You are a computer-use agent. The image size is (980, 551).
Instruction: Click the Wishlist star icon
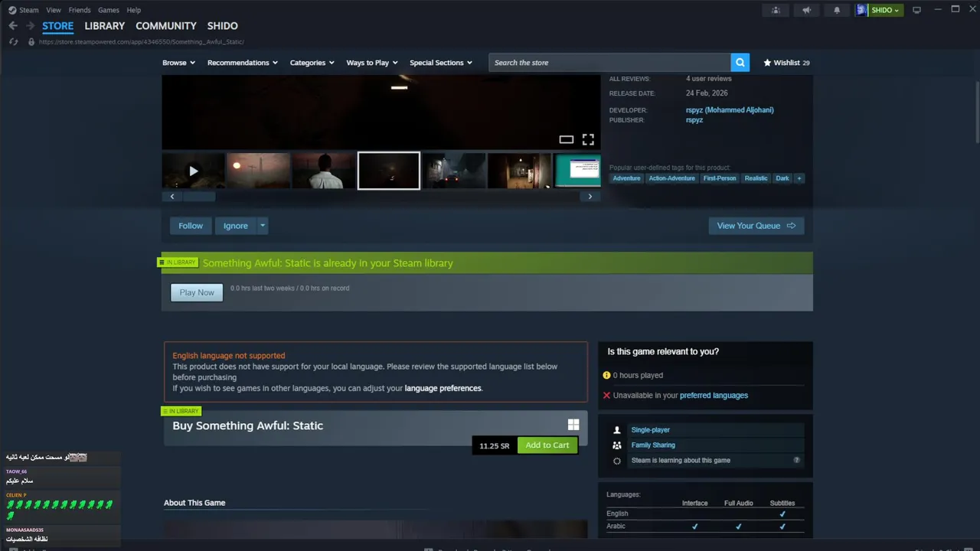767,63
